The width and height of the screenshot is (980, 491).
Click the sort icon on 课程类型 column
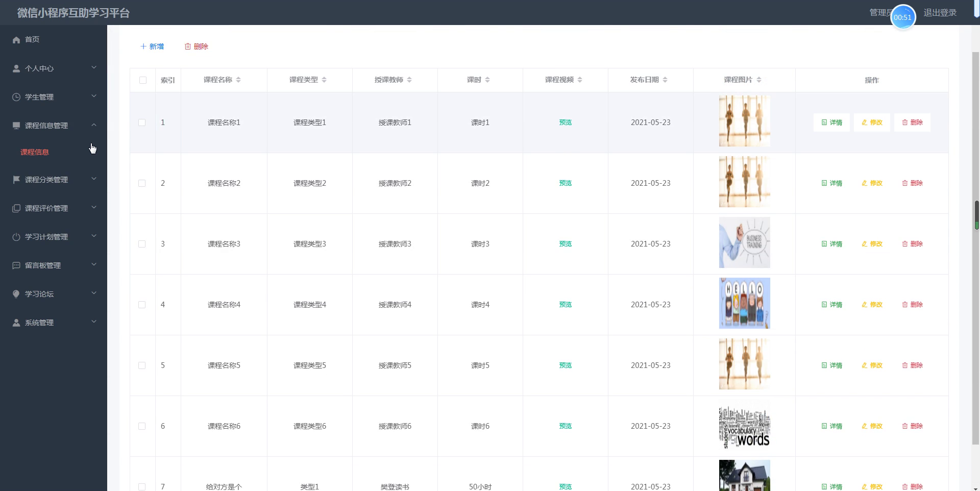pyautogui.click(x=324, y=80)
